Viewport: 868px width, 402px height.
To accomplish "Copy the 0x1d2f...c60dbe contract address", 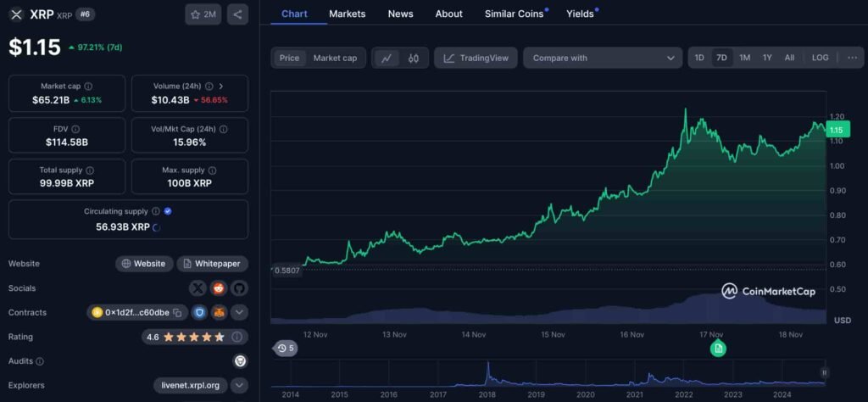I will tap(178, 313).
